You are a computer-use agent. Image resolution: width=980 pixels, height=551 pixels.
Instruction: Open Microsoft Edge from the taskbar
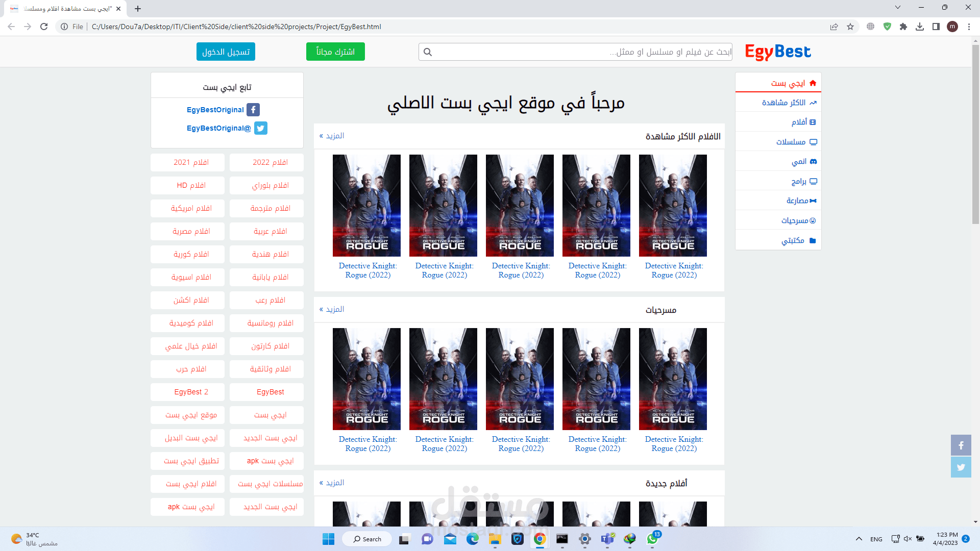point(472,539)
